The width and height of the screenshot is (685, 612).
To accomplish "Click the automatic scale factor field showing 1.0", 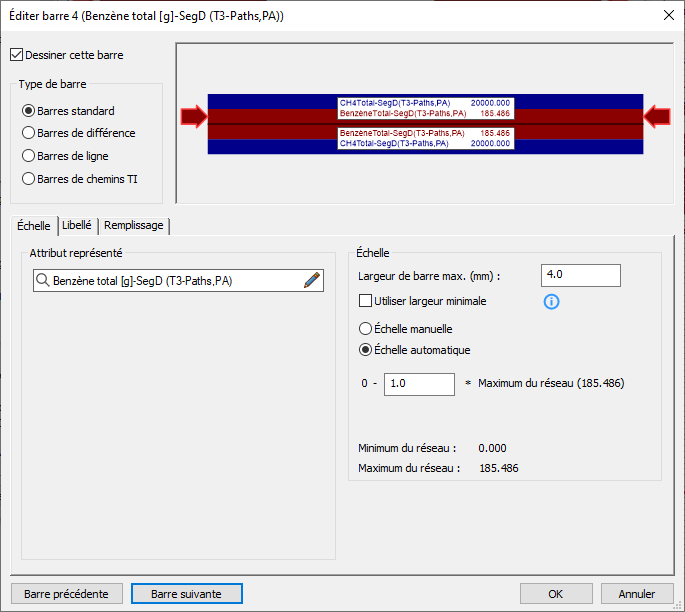I will 418,384.
